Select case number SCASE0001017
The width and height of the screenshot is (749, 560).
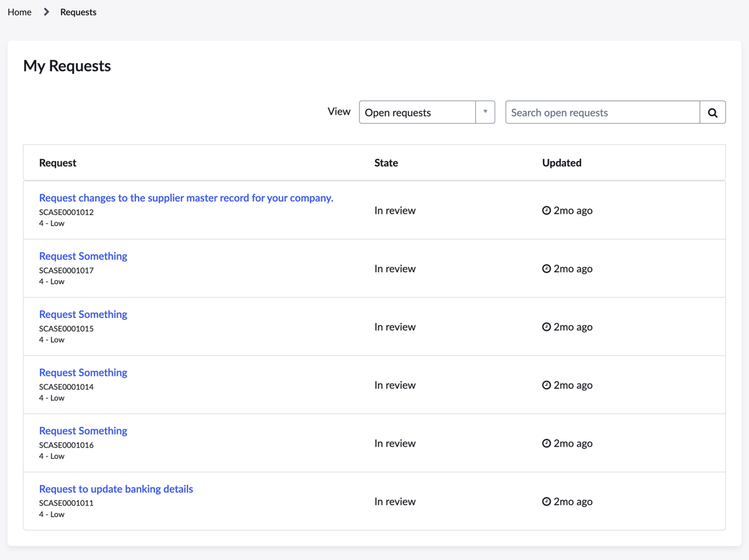point(66,270)
